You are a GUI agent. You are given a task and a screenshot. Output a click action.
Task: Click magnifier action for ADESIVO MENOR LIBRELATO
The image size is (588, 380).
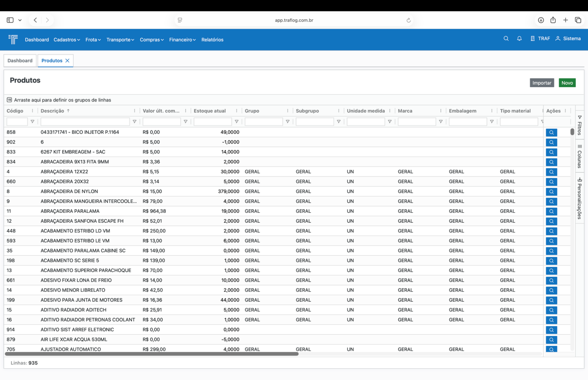pos(551,290)
